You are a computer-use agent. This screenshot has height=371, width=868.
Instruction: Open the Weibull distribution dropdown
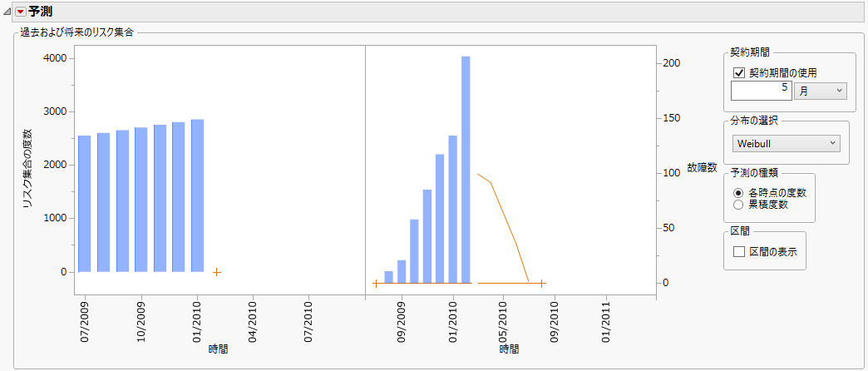(x=786, y=143)
